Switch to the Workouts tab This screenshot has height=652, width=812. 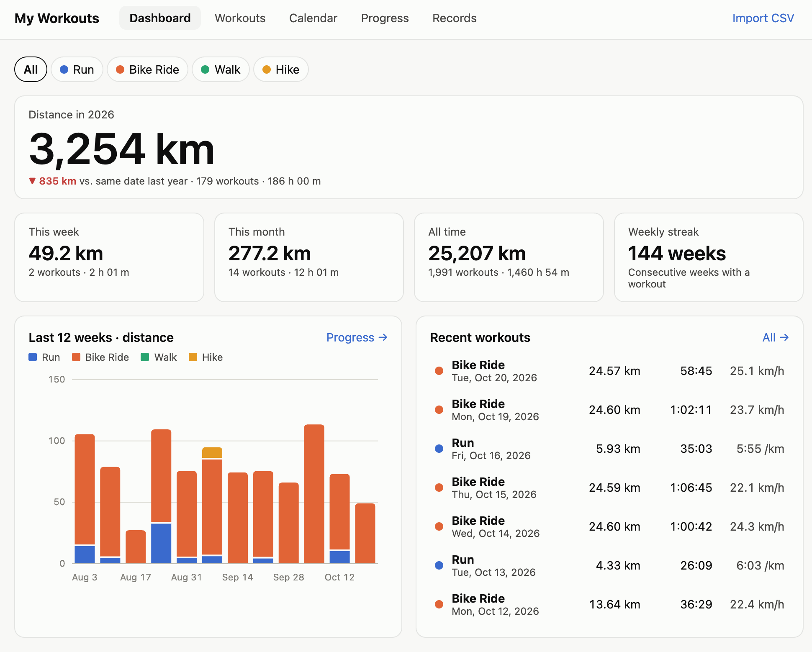240,18
